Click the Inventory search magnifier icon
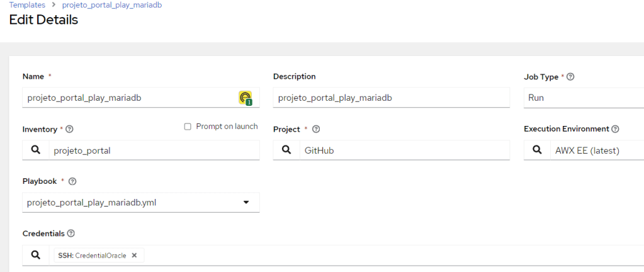This screenshot has width=644, height=272. (35, 150)
